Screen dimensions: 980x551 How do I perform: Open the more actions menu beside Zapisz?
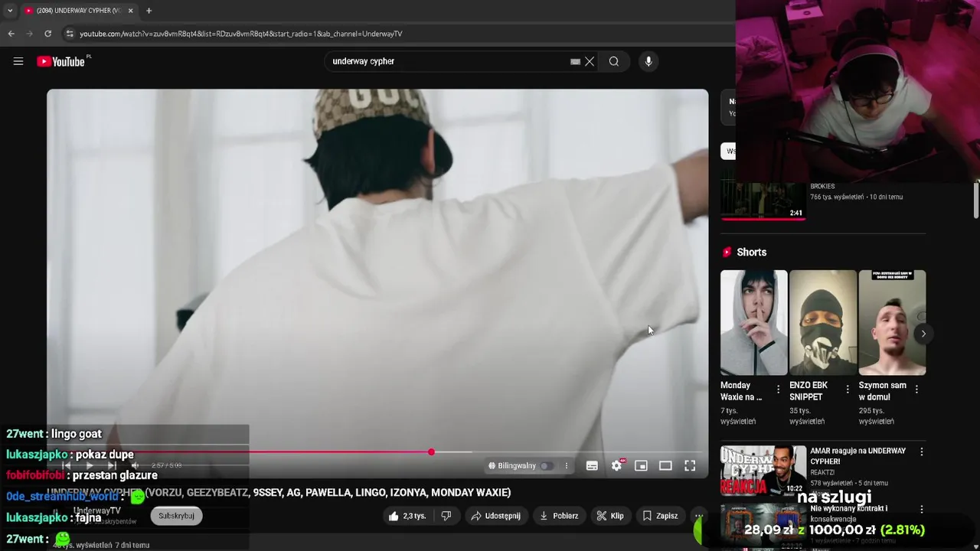pyautogui.click(x=698, y=516)
